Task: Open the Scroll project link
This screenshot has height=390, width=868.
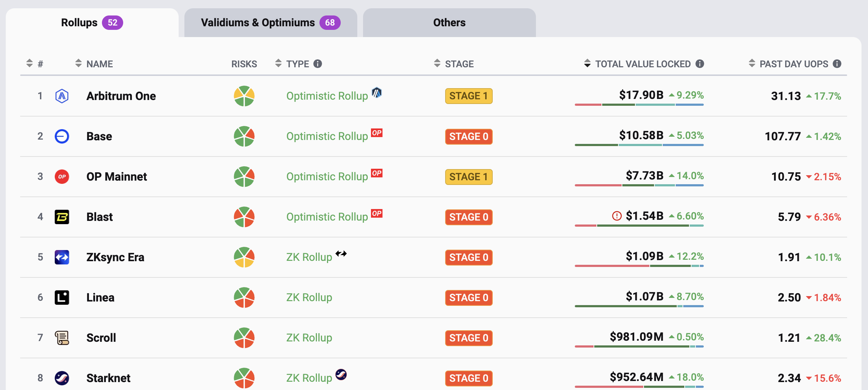Action: [101, 338]
